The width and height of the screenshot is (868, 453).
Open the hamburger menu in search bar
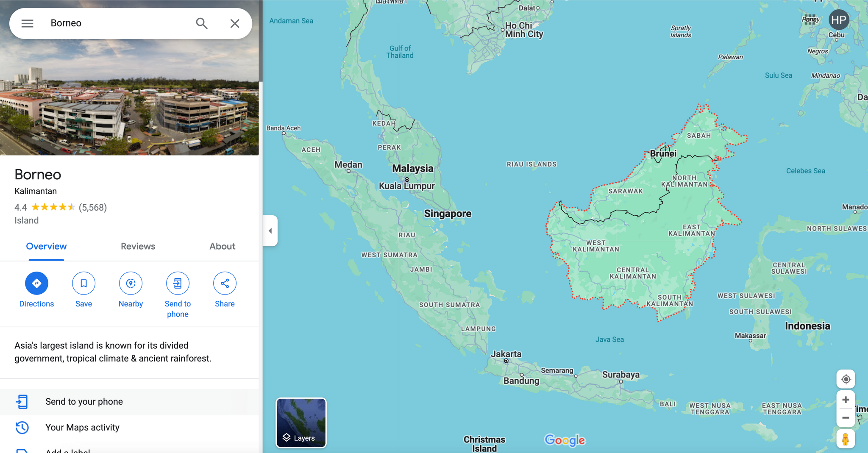pyautogui.click(x=27, y=23)
